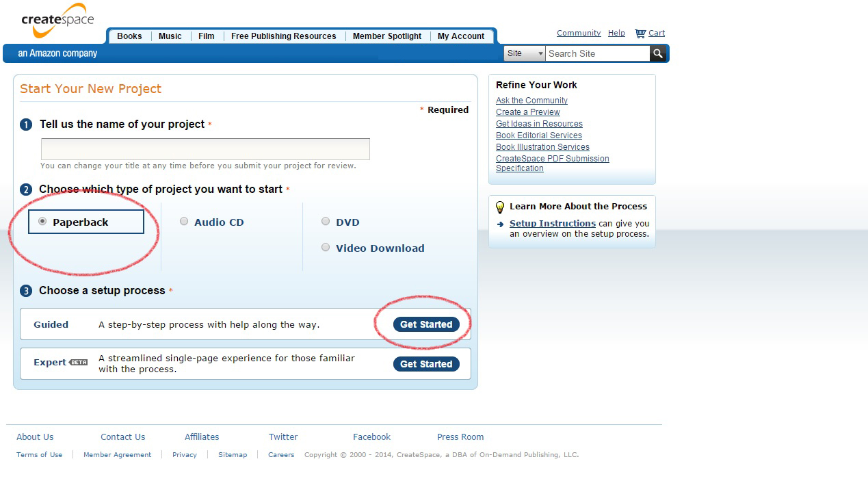Click the arrow beside Setup Instructions
Viewport: 868px width, 494px height.
coord(501,224)
